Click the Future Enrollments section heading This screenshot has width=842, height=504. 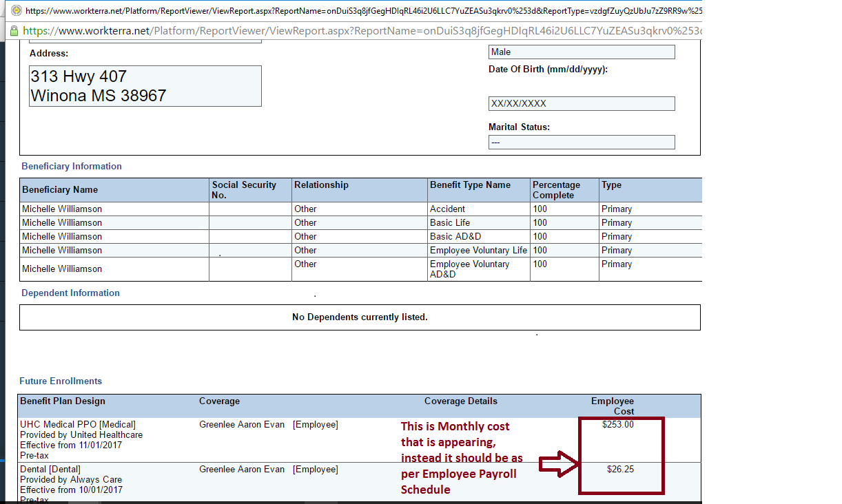click(x=61, y=381)
